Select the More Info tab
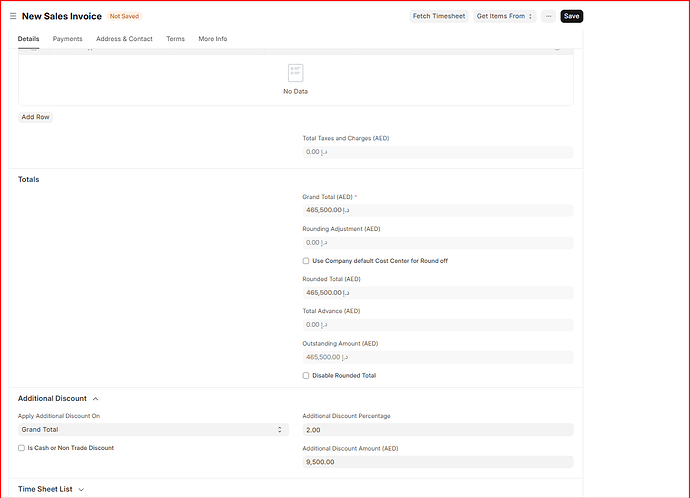The width and height of the screenshot is (690, 498). coord(213,39)
